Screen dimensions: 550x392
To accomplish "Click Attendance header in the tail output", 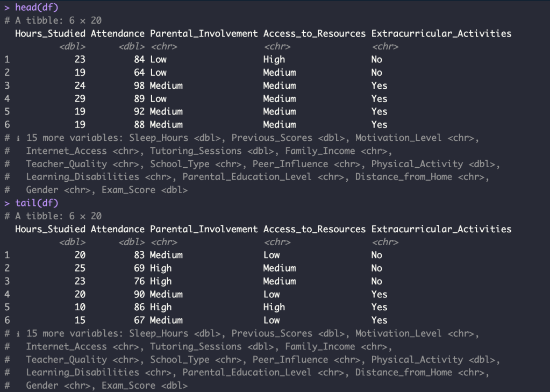I will [118, 229].
